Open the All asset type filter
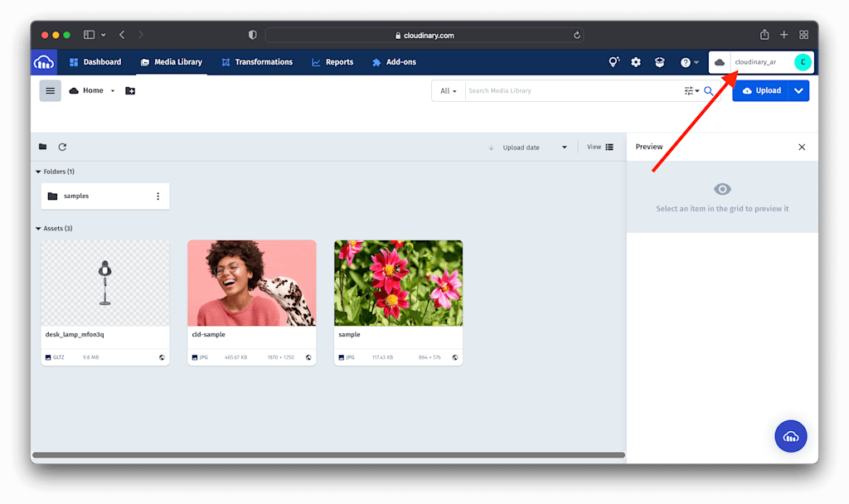849x504 pixels. [449, 91]
